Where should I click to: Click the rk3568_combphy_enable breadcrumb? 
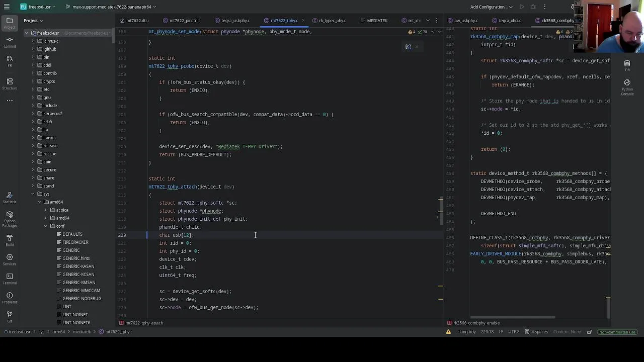(473, 323)
